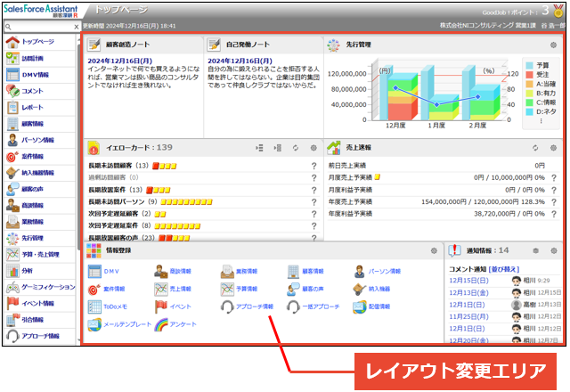Click 業務情報 link in 情報登録

point(247,271)
